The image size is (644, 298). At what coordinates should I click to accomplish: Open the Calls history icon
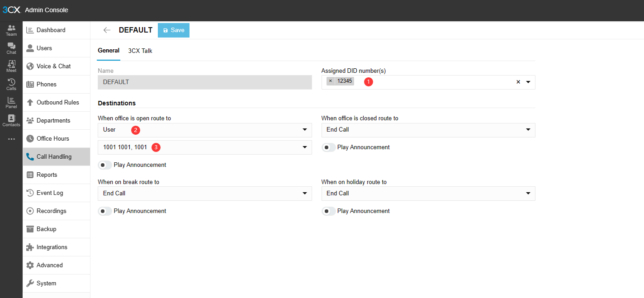coord(11,85)
